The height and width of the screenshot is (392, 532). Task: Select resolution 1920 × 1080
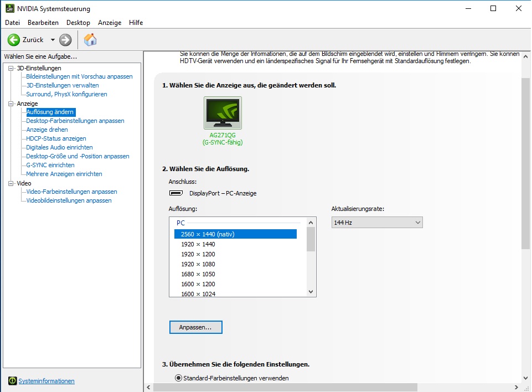coord(198,264)
